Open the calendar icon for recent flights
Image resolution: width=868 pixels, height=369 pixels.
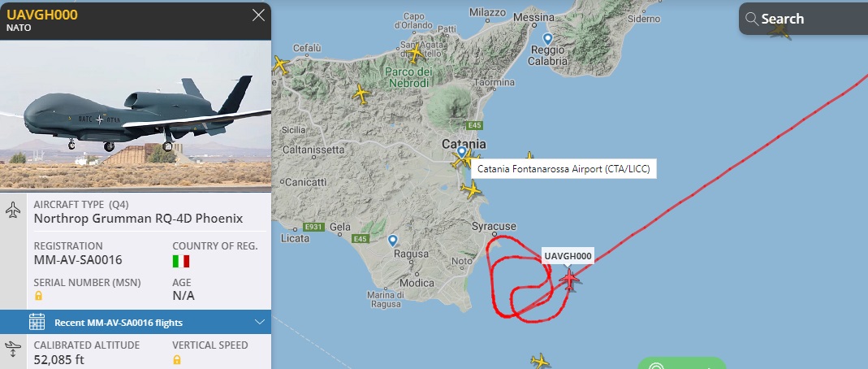(x=37, y=322)
